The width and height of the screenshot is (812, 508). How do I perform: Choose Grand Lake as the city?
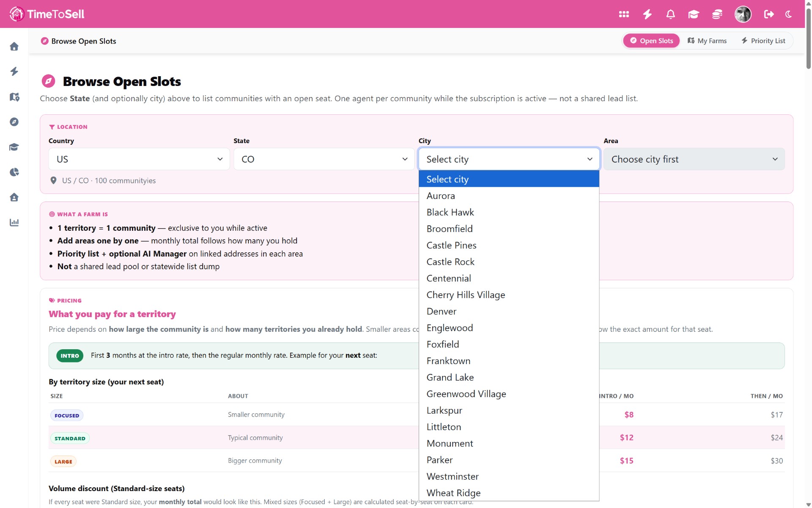click(509, 377)
